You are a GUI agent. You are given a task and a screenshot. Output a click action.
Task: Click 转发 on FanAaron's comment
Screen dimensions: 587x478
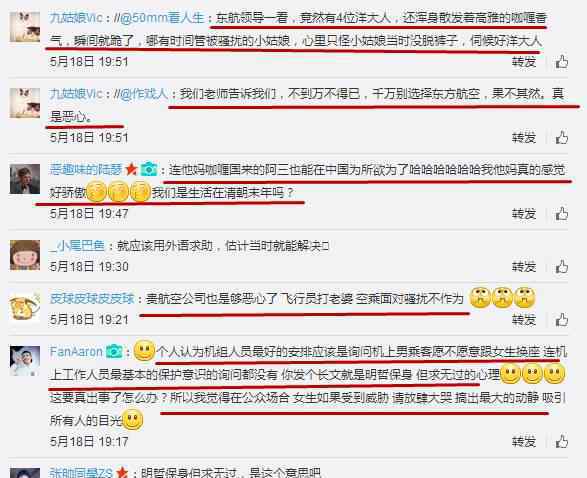[524, 442]
